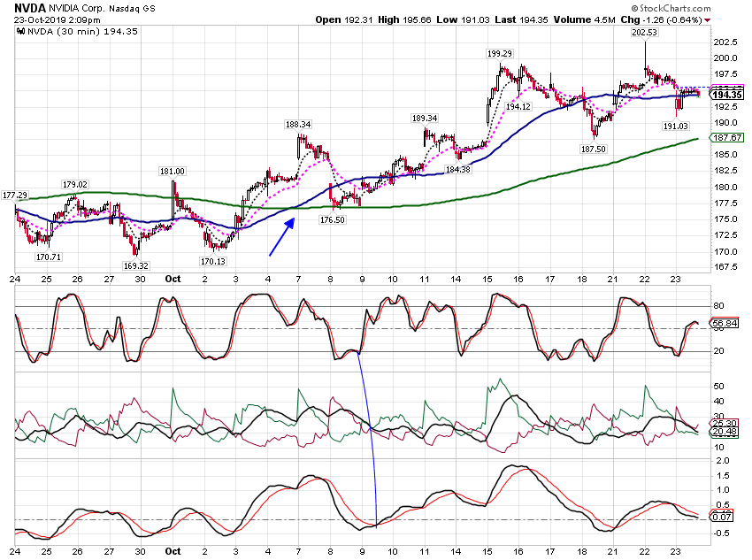Image resolution: width=752 pixels, height=560 pixels.
Task: Select the NVIDIA Corp. company name
Action: click(x=78, y=9)
